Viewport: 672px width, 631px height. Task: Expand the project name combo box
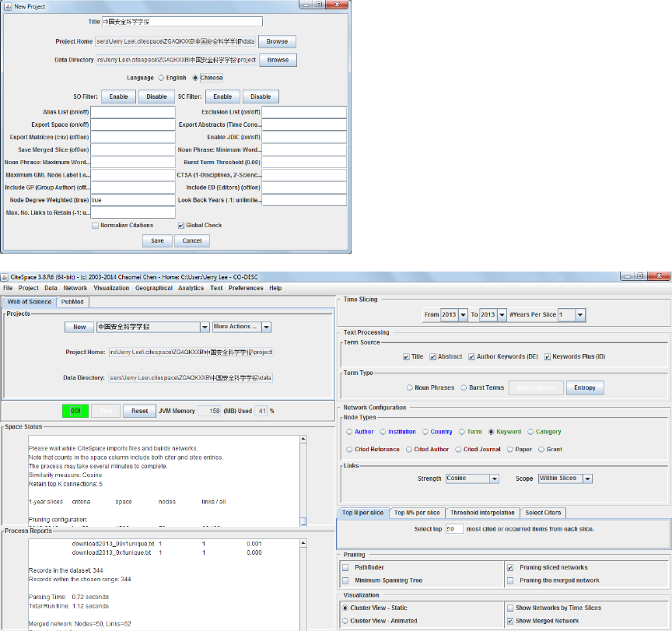[x=205, y=327]
